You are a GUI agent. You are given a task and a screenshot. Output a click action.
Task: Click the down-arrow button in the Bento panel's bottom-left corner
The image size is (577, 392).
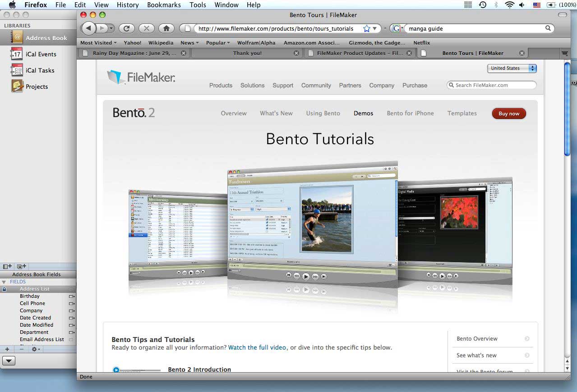click(9, 360)
